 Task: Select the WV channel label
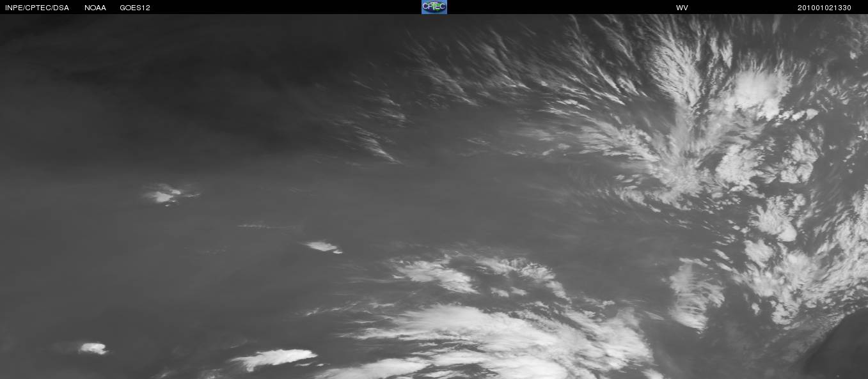(x=682, y=8)
